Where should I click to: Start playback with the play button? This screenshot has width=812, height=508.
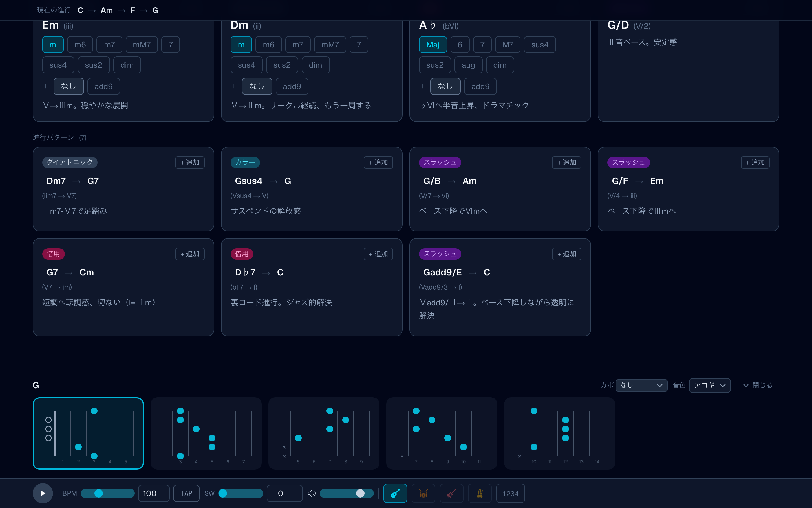[43, 493]
